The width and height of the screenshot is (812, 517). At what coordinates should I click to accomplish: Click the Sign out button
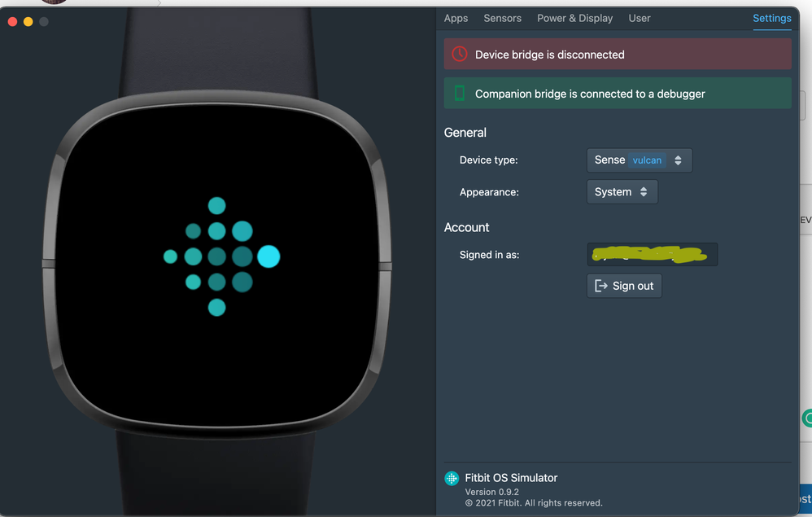tap(624, 286)
